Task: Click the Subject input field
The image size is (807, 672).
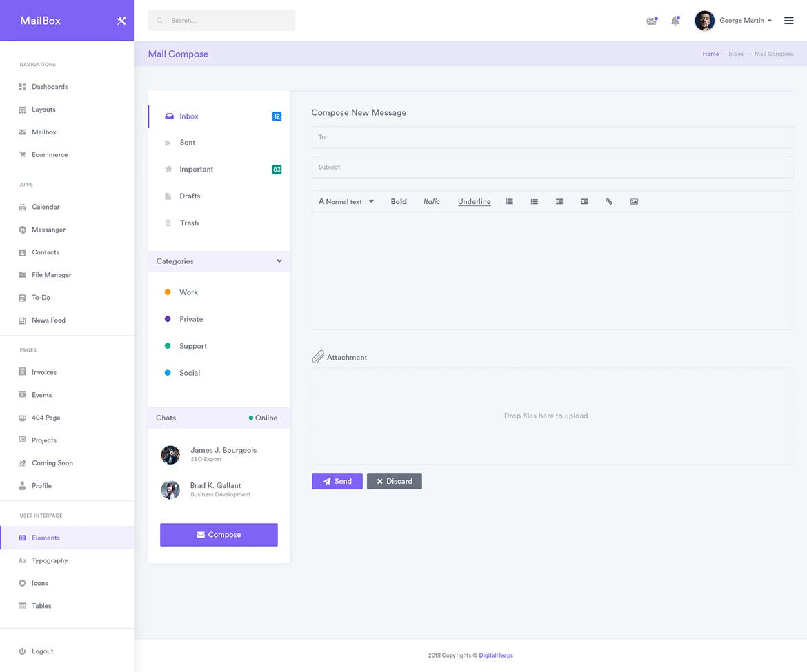Action: click(x=552, y=166)
